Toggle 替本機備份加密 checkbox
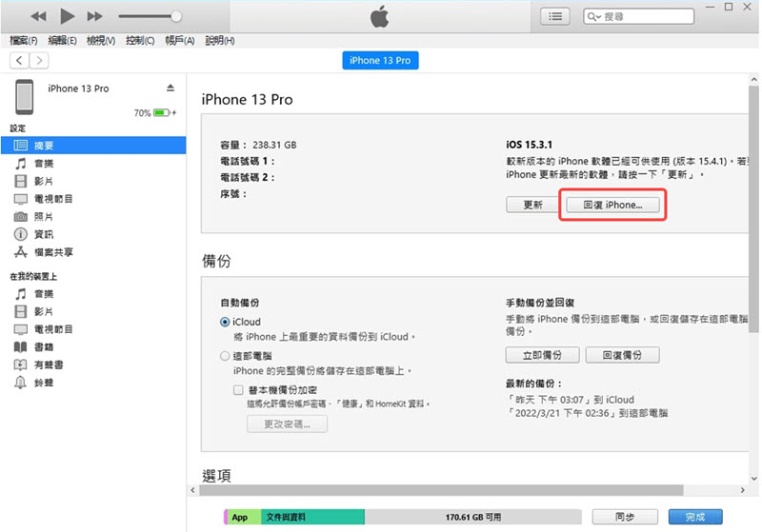The height and width of the screenshot is (532, 762). (x=238, y=390)
